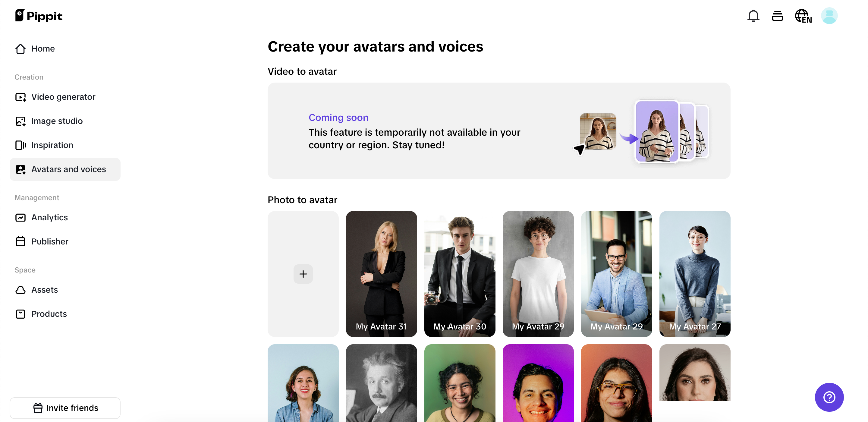Screen dimensions: 868x422
Task: Select the My Avatar 31 thumbnail
Action: point(381,274)
